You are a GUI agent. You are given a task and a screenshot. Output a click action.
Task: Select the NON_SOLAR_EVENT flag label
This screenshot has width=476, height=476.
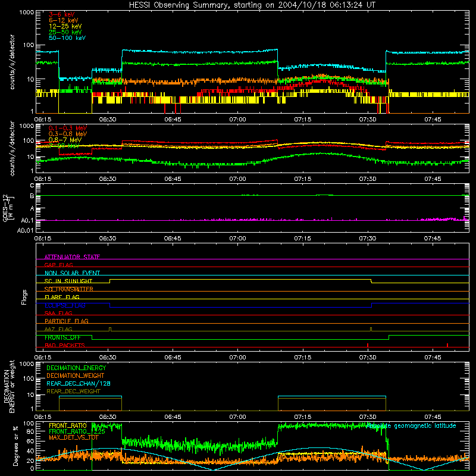[x=72, y=273]
